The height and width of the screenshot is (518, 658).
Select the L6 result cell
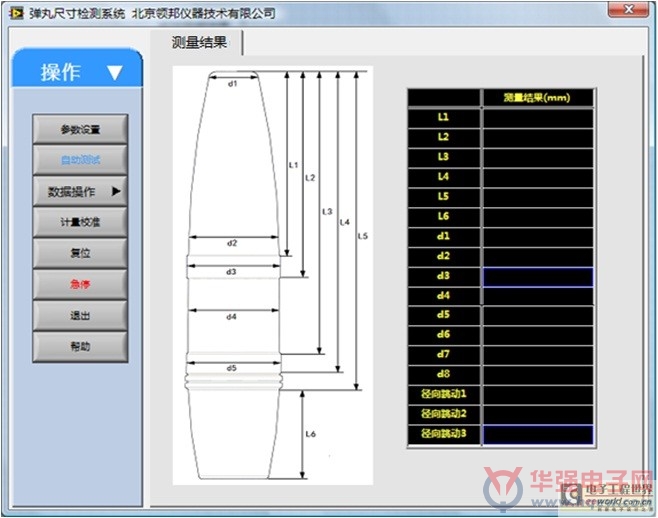[538, 216]
